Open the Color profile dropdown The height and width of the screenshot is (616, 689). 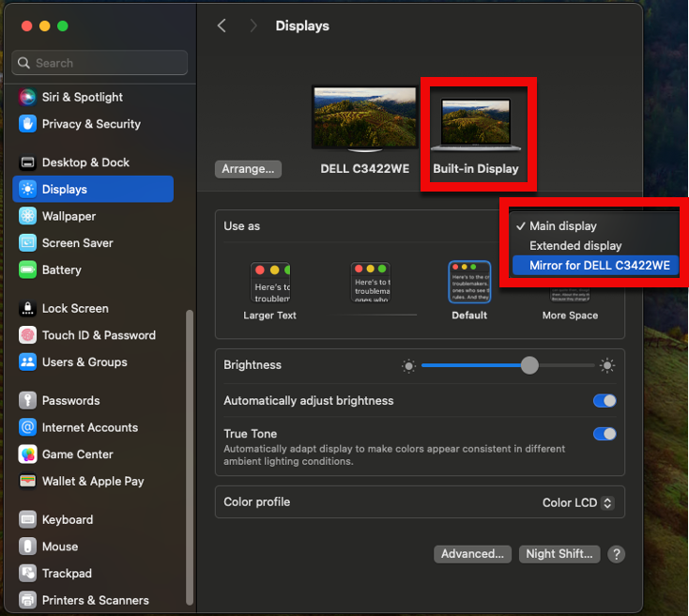point(578,502)
